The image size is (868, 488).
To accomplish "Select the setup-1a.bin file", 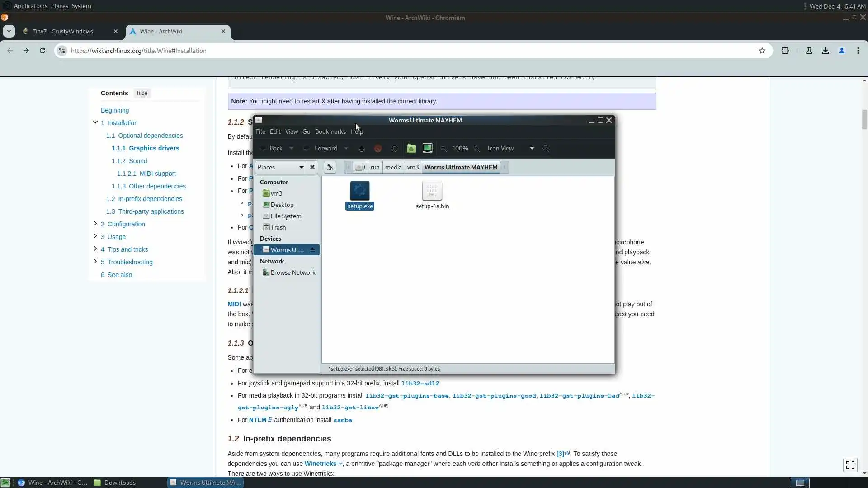I will click(x=432, y=196).
